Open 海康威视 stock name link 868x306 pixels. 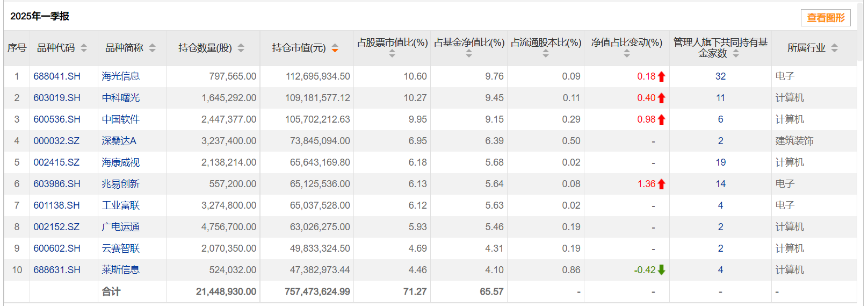121,162
